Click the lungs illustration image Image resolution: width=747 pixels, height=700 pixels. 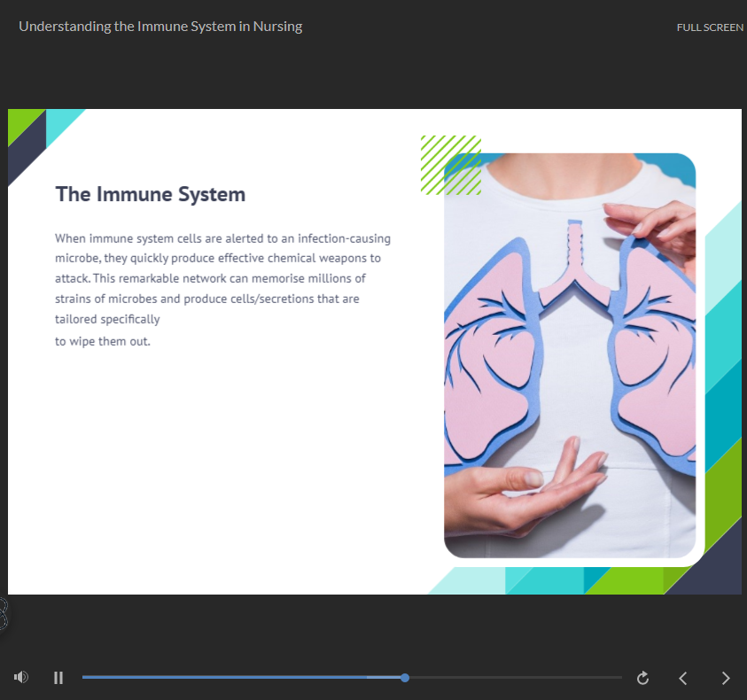click(x=570, y=355)
